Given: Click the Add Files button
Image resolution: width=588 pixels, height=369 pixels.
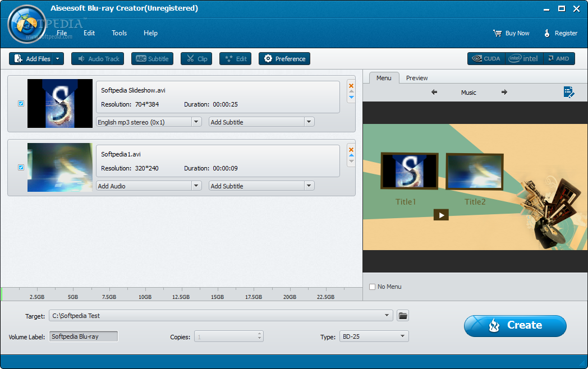Looking at the screenshot, I should click(31, 58).
